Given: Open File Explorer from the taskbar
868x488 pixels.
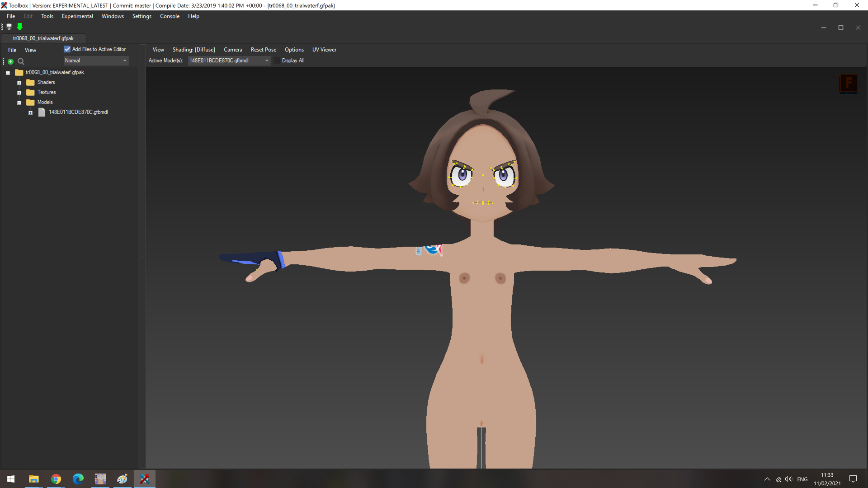Looking at the screenshot, I should click(x=33, y=479).
